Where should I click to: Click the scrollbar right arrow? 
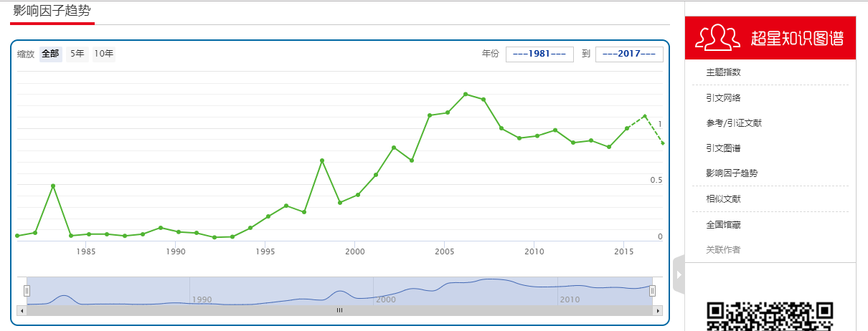[658, 311]
